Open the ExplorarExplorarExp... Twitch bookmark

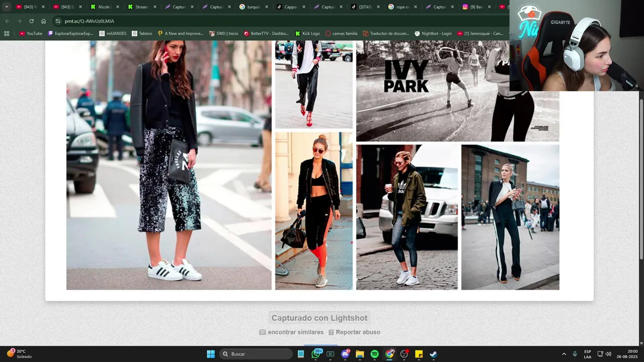tap(70, 34)
